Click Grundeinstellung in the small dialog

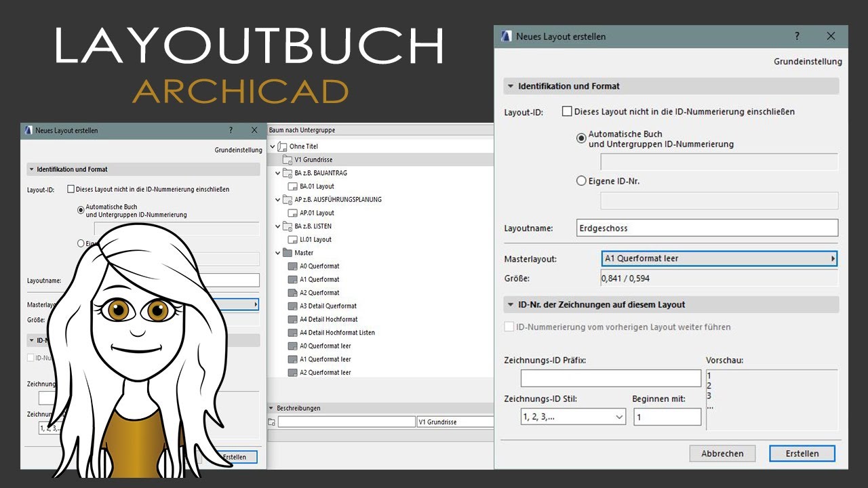[239, 150]
